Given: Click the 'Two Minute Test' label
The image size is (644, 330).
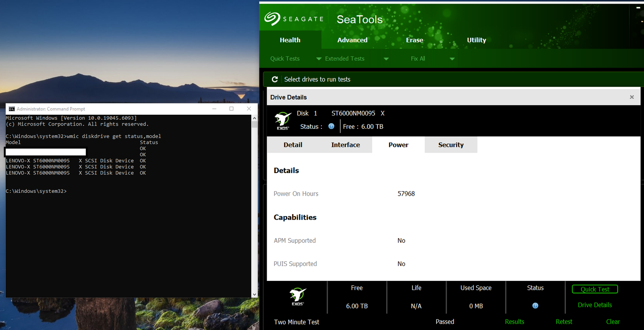Looking at the screenshot, I should pyautogui.click(x=297, y=322).
